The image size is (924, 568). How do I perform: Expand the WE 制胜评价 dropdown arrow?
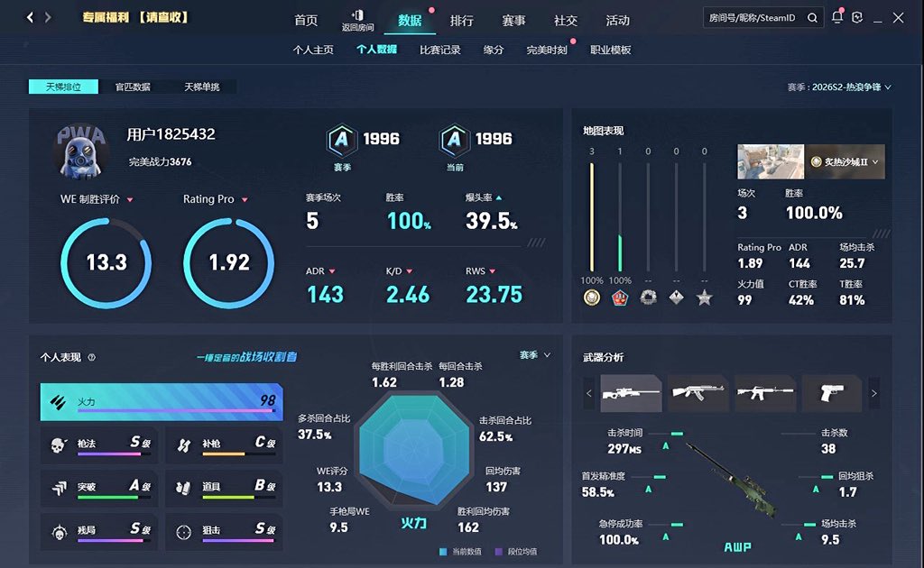pyautogui.click(x=130, y=200)
